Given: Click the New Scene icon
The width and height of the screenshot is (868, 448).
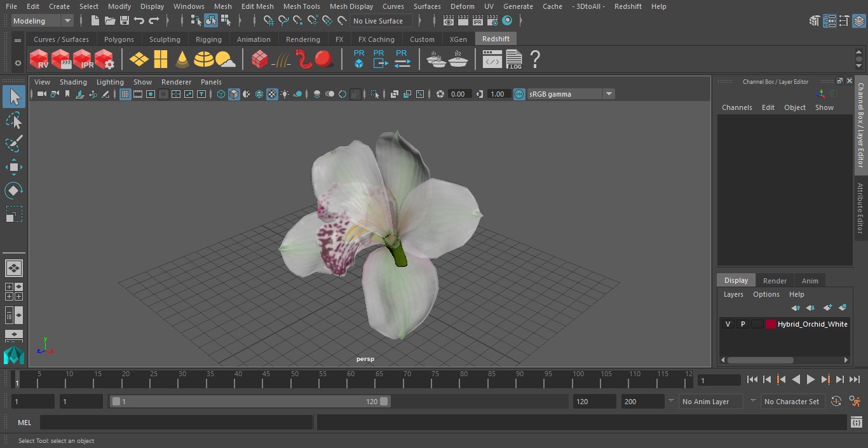Looking at the screenshot, I should (95, 21).
